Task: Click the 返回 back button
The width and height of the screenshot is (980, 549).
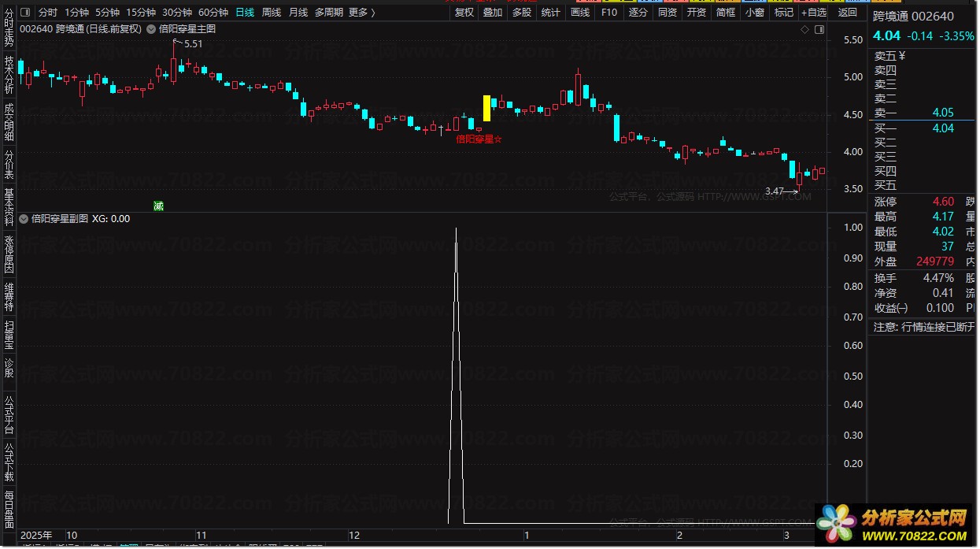Action: tap(848, 13)
